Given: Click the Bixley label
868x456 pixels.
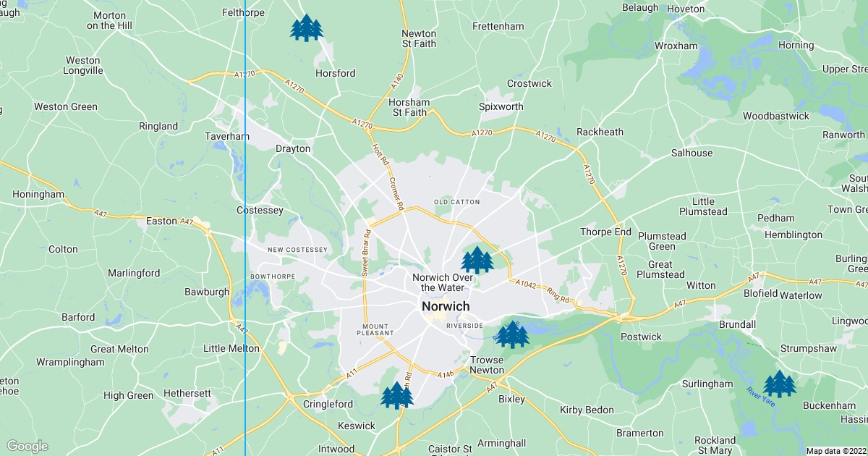Looking at the screenshot, I should coord(511,399).
